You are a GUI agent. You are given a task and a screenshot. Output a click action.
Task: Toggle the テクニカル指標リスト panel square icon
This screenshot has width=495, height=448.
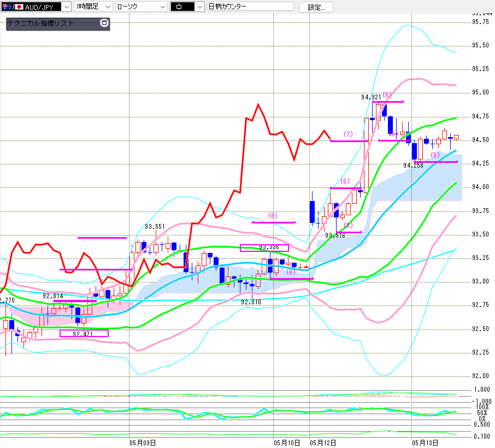point(104,23)
